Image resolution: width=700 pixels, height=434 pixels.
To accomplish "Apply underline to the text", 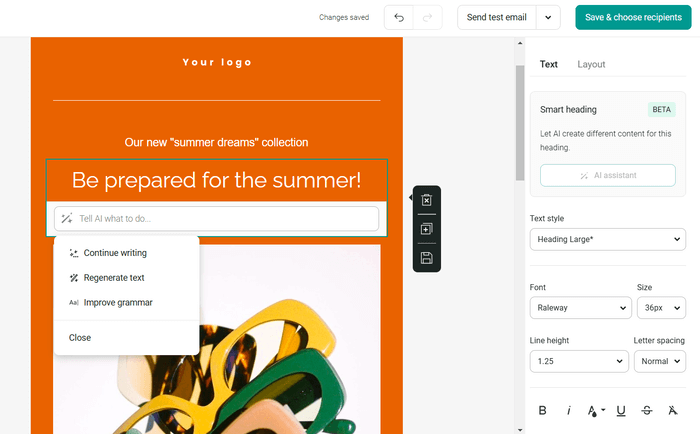I will tap(621, 410).
